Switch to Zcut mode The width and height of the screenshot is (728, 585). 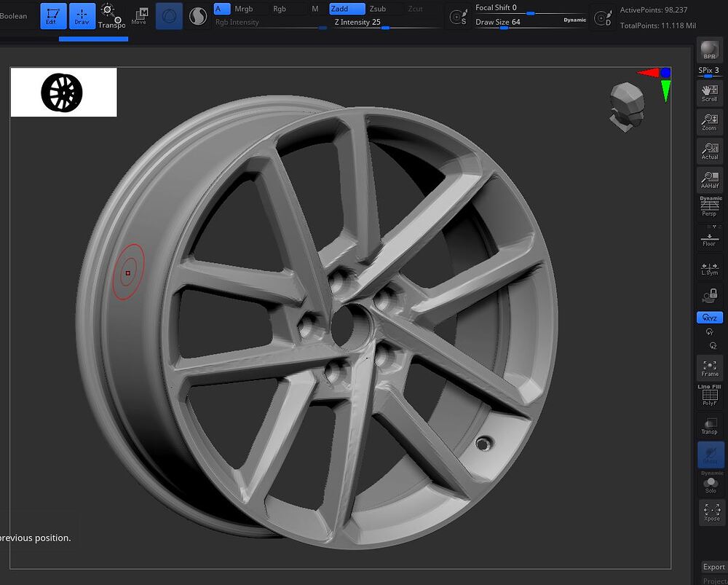(416, 9)
